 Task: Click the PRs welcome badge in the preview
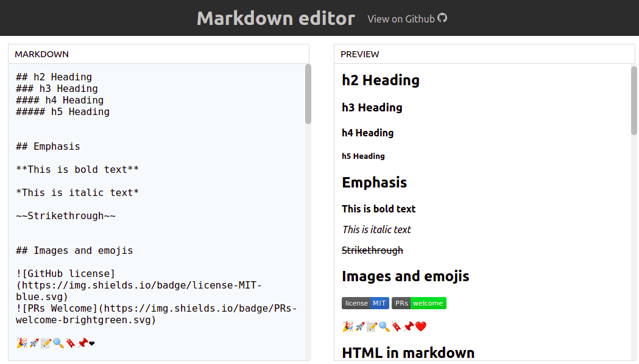(418, 303)
